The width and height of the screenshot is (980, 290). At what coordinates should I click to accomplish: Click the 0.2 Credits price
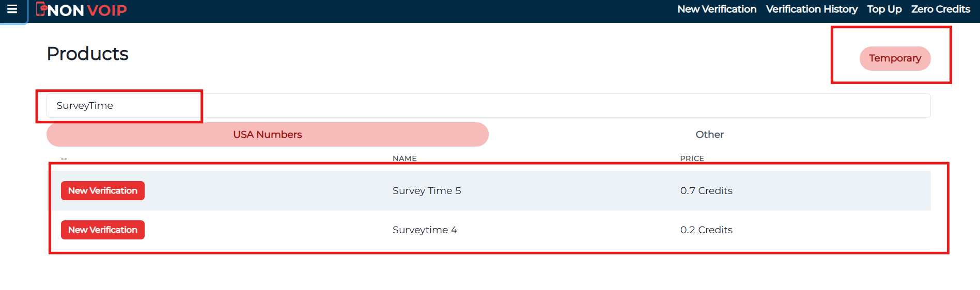706,230
